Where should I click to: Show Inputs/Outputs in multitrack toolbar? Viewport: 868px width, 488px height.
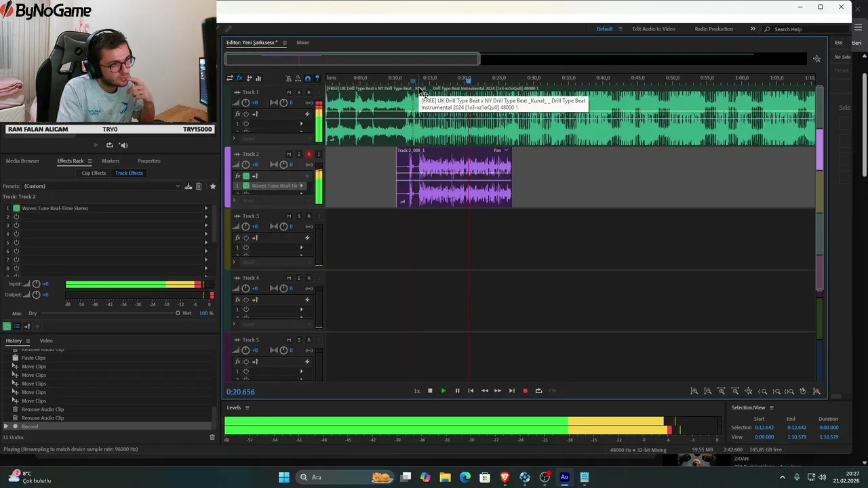coord(230,78)
